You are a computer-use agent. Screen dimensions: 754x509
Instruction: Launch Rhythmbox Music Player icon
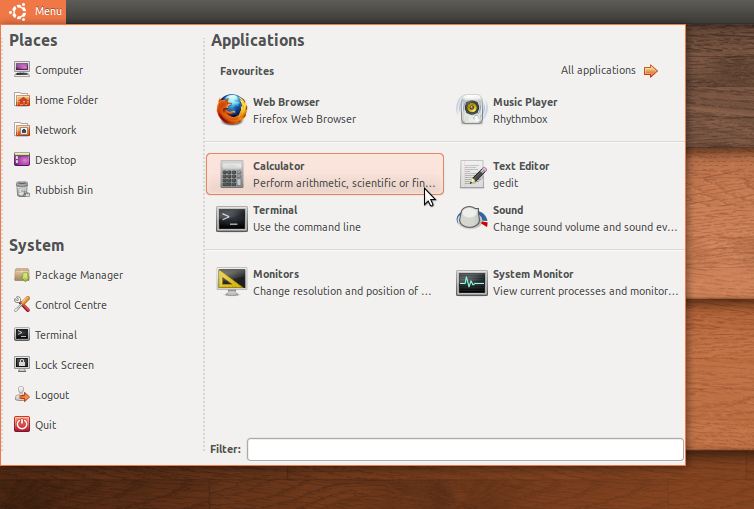[x=472, y=110]
